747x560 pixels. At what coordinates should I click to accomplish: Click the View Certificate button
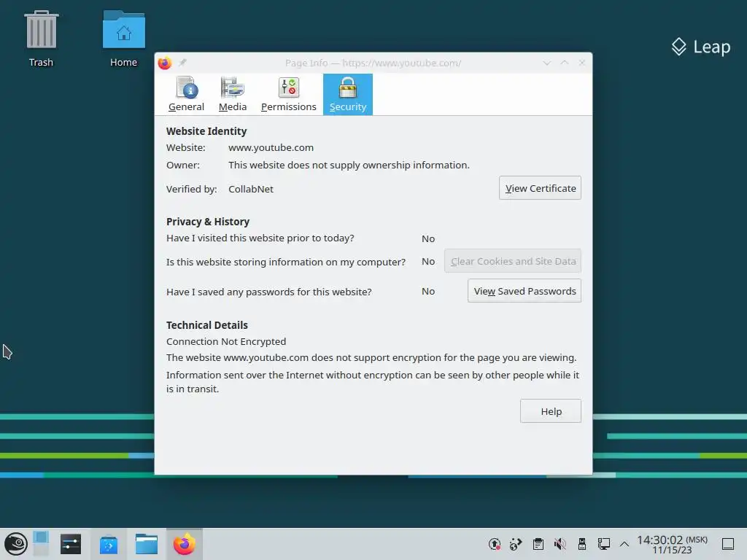[541, 188]
